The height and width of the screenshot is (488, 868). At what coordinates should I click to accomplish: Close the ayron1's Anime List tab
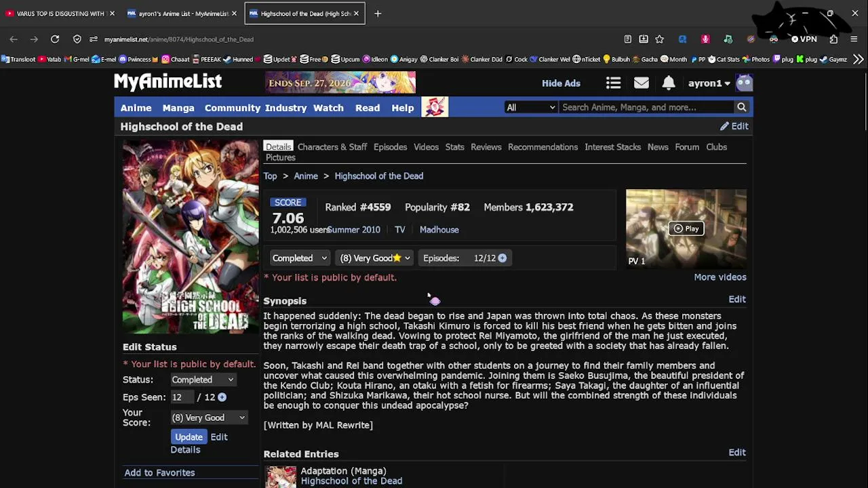coord(234,14)
